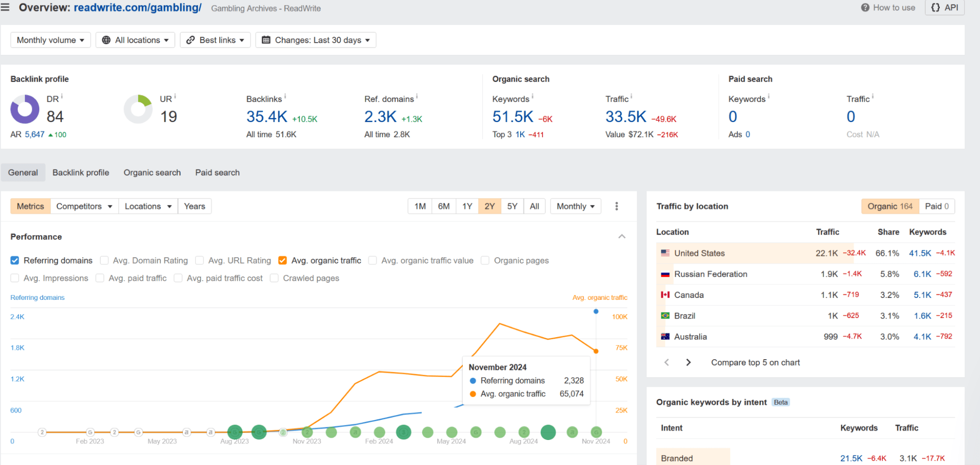Select the General tab

[x=23, y=172]
